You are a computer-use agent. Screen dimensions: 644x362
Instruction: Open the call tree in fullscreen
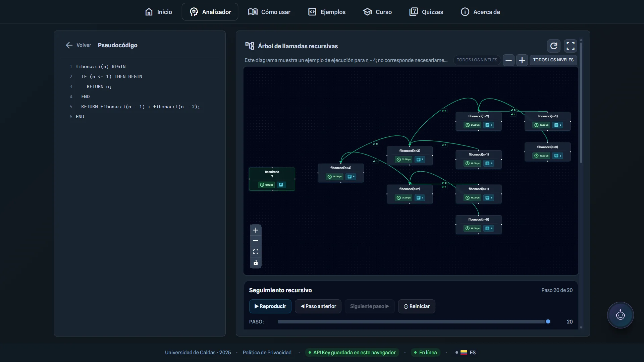coord(571,46)
